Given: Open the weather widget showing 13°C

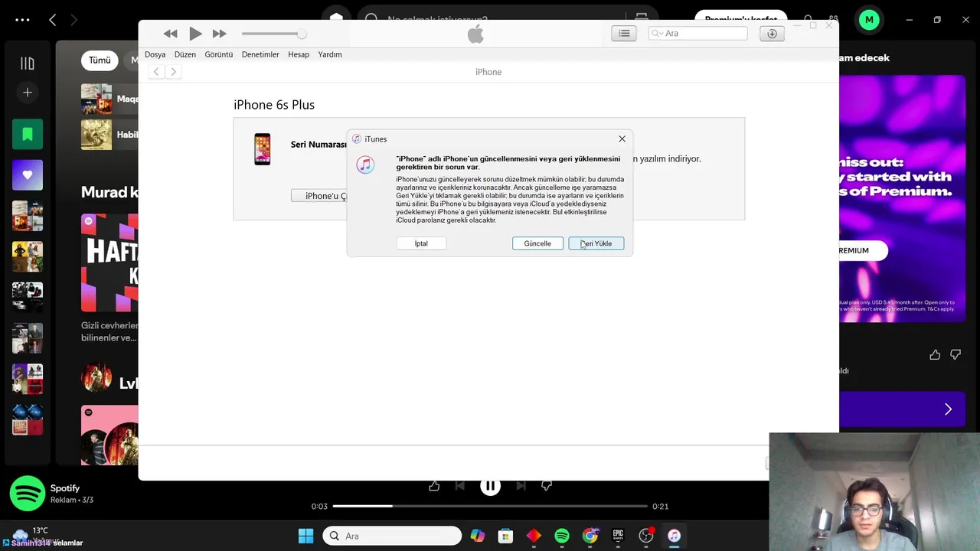Looking at the screenshot, I should click(32, 536).
